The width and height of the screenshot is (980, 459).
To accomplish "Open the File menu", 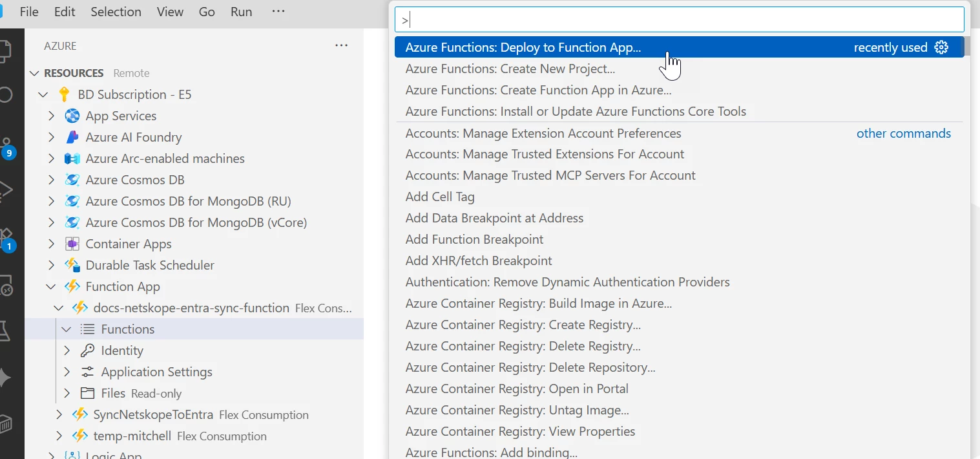I will pos(29,12).
